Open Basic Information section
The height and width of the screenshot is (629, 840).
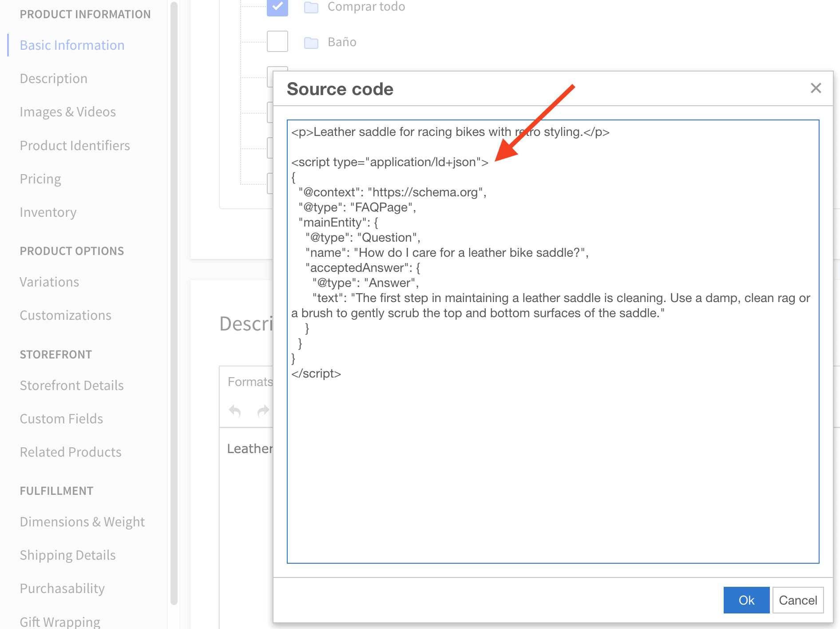tap(72, 45)
